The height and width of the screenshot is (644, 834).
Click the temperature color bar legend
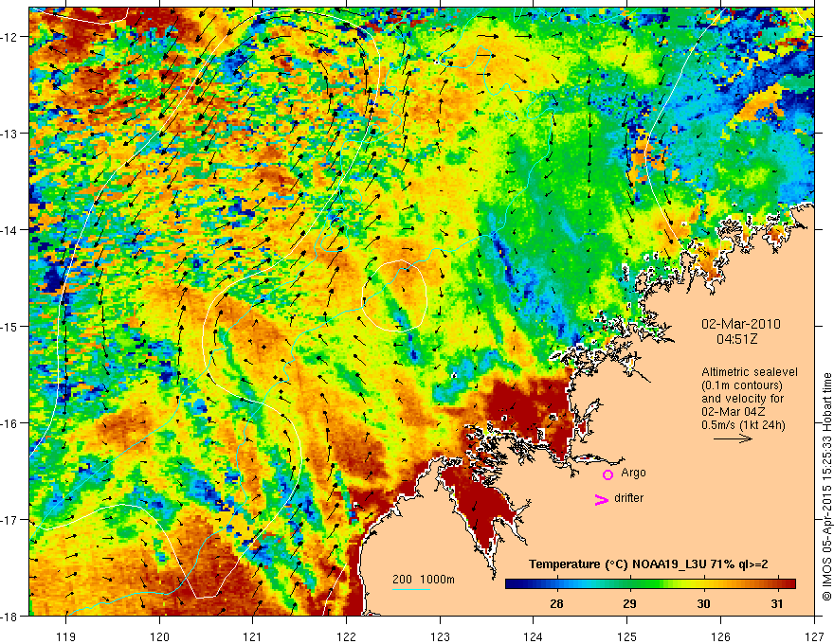650,583
